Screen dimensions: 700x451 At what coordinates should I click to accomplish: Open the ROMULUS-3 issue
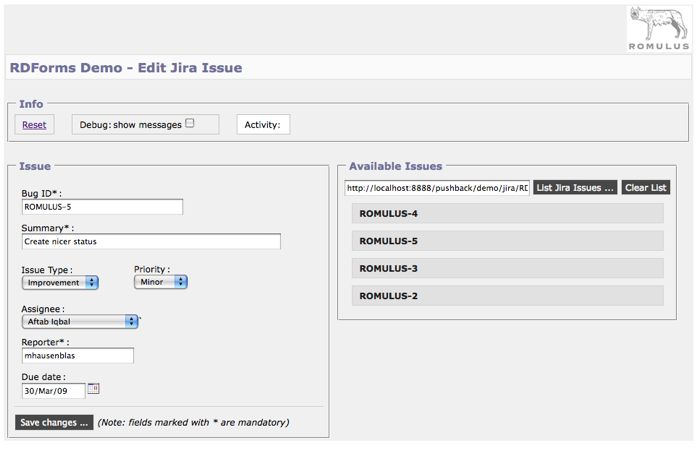[x=508, y=268]
